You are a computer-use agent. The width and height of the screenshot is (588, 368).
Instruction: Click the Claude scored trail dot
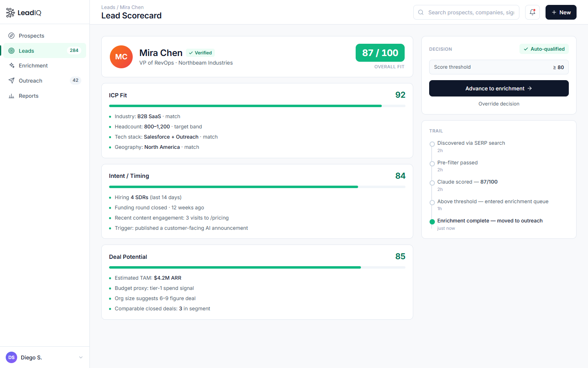pos(432,183)
